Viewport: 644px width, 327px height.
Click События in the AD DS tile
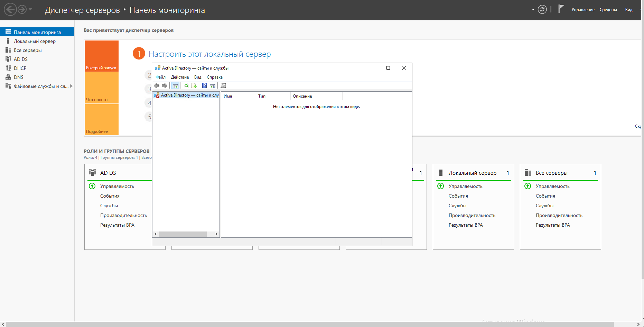coord(110,196)
